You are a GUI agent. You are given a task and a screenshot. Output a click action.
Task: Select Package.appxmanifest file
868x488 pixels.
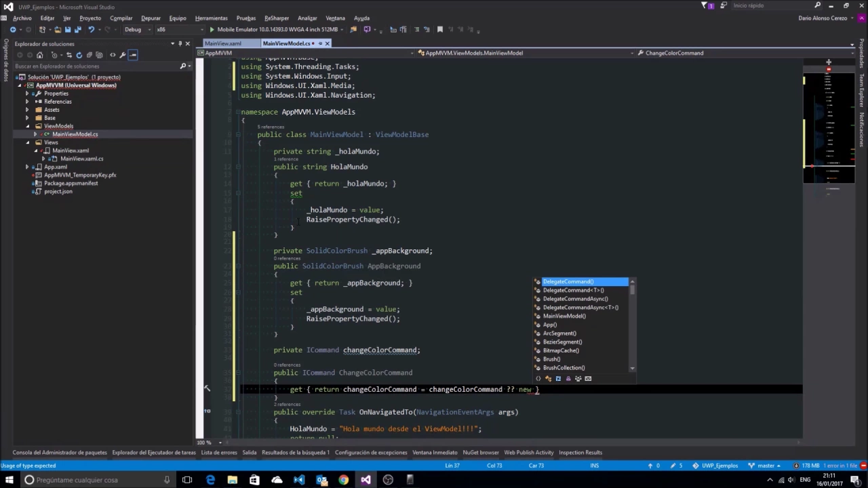71,183
